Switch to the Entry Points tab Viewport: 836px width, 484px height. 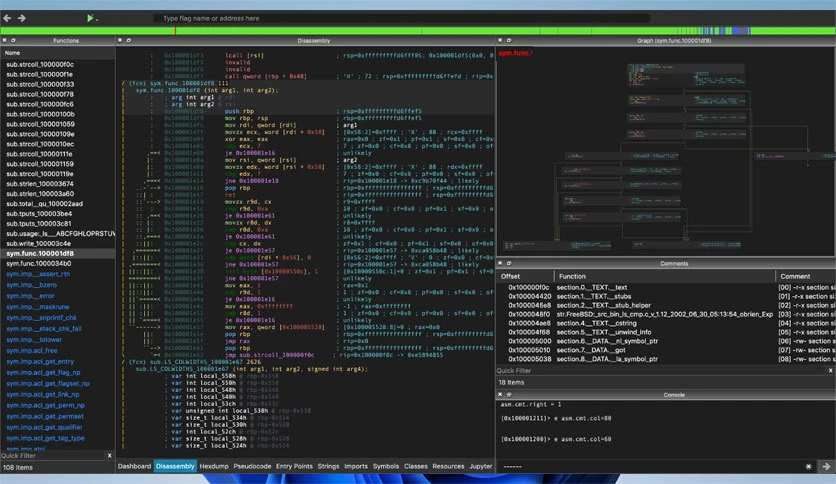294,466
